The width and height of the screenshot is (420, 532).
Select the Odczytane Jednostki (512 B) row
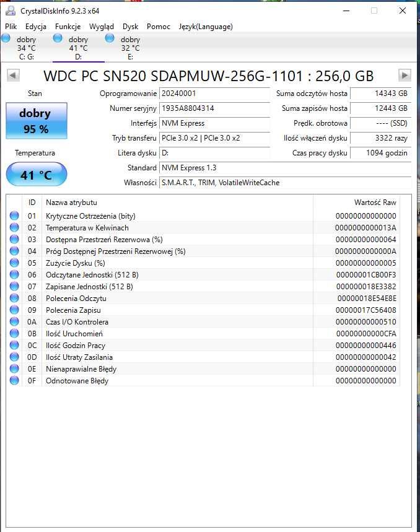[x=204, y=274]
